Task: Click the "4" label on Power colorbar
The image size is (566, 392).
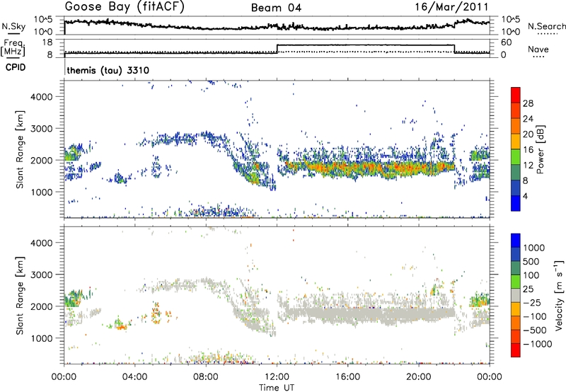Action: click(x=526, y=196)
